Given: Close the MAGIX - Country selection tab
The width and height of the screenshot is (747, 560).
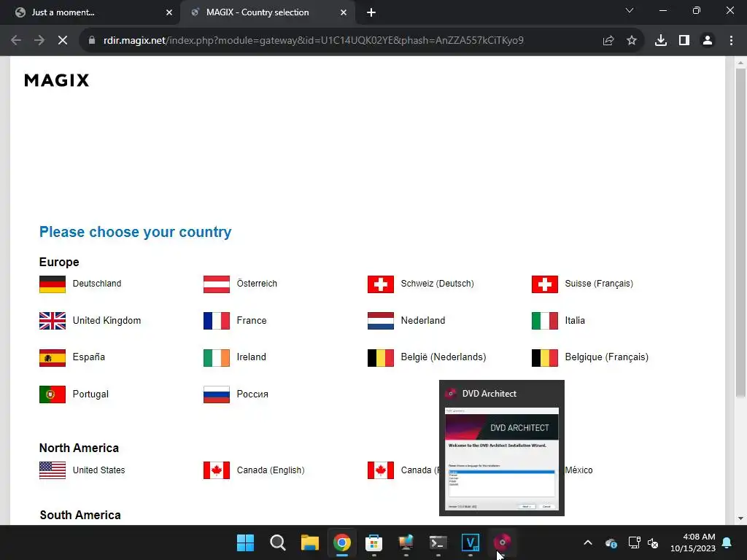Looking at the screenshot, I should (x=344, y=12).
